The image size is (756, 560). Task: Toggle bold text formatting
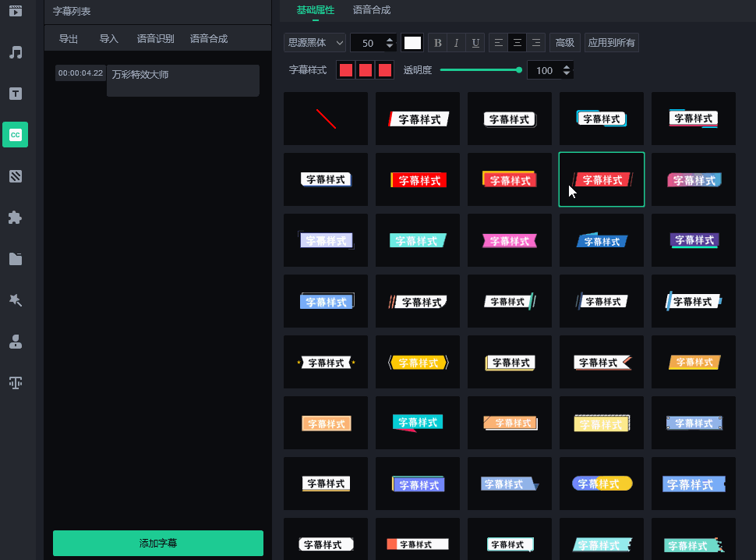pyautogui.click(x=437, y=43)
